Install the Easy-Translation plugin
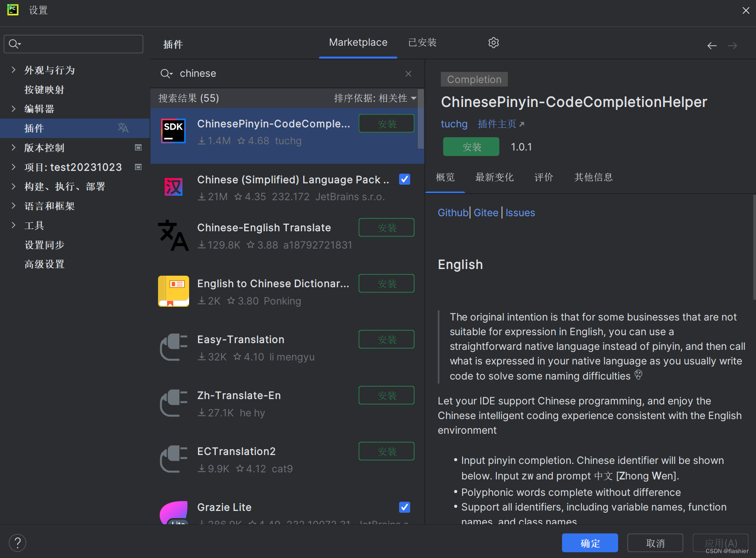The width and height of the screenshot is (756, 558). pyautogui.click(x=387, y=340)
